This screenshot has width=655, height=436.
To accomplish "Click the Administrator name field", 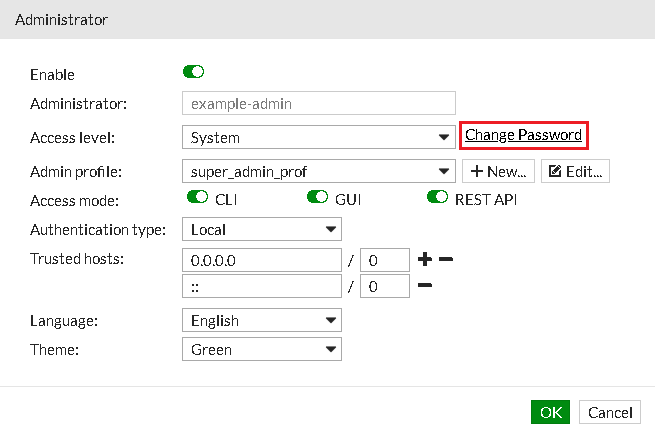I will pos(319,103).
